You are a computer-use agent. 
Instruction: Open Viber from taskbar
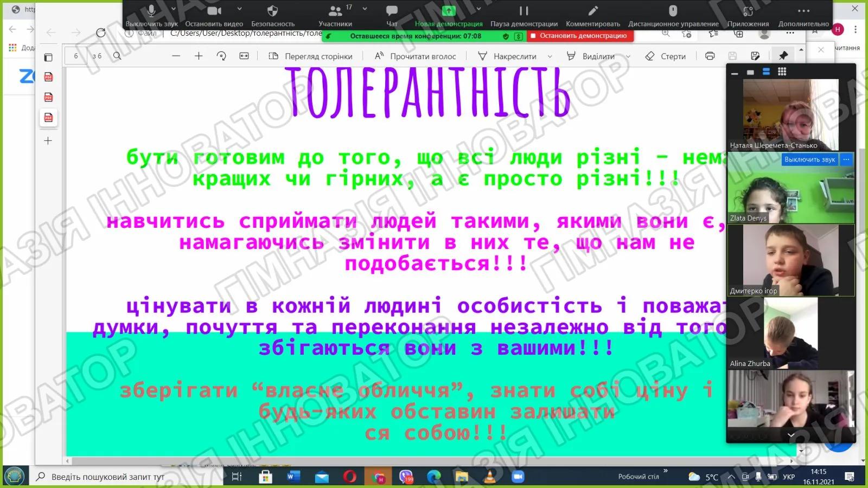pos(406,477)
